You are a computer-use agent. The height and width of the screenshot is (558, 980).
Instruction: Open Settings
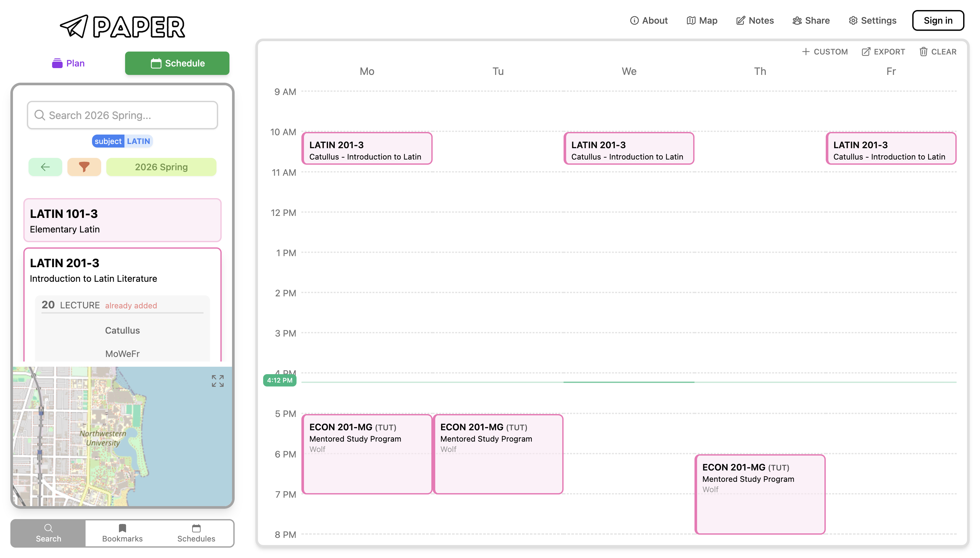tap(872, 20)
